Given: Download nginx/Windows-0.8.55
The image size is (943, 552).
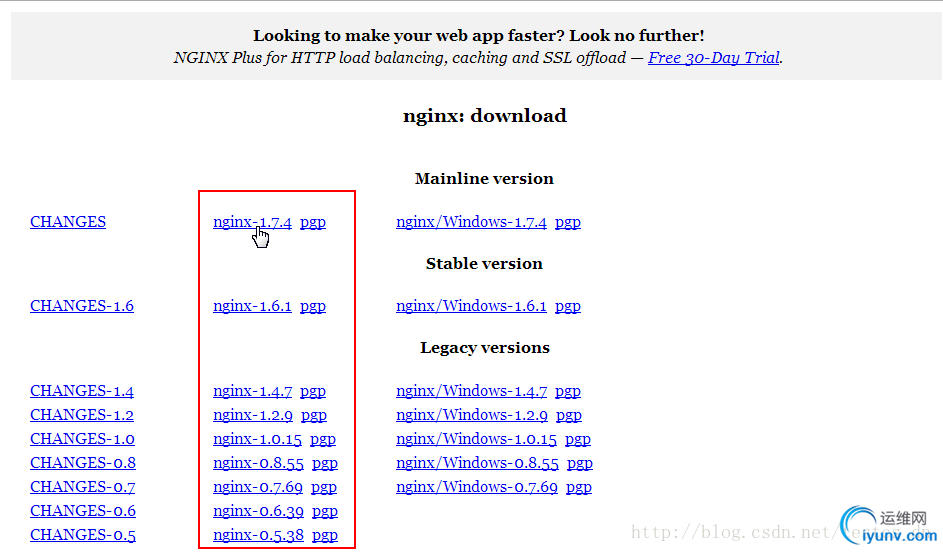Looking at the screenshot, I should 477,463.
